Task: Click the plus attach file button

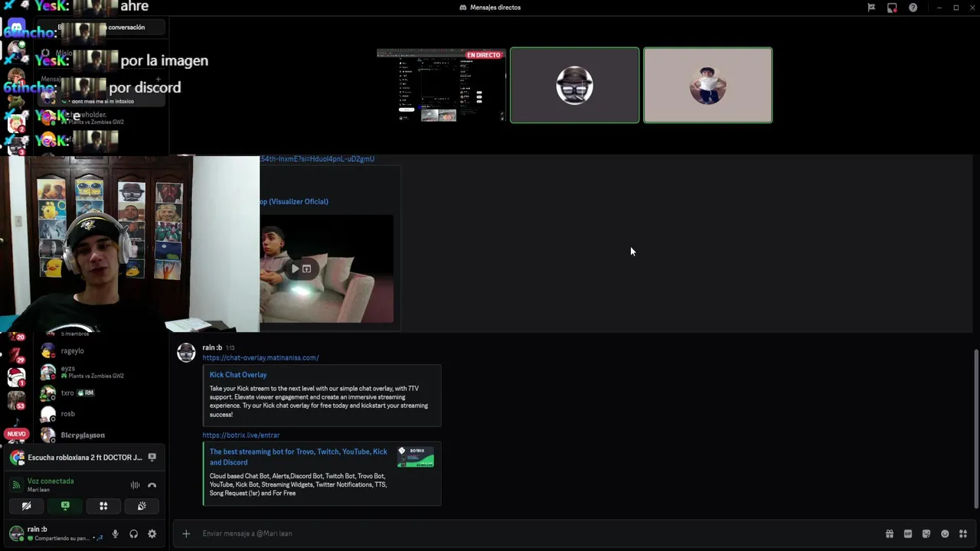Action: (186, 533)
